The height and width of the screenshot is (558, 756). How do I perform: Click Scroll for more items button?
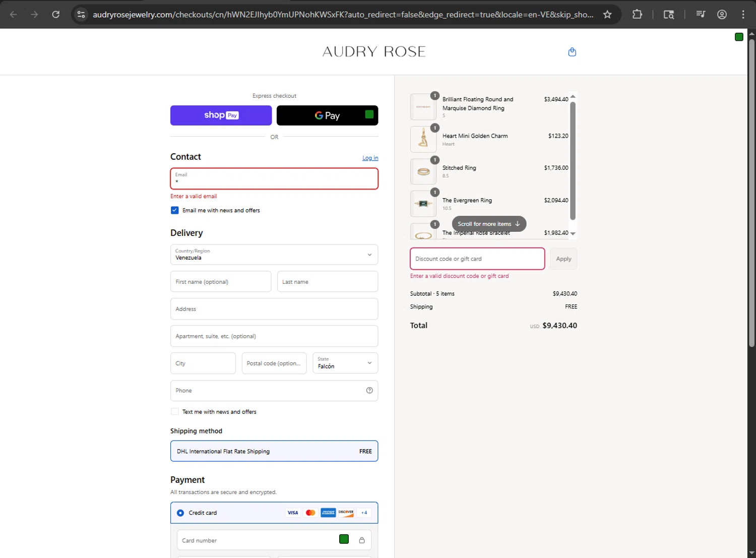(489, 224)
